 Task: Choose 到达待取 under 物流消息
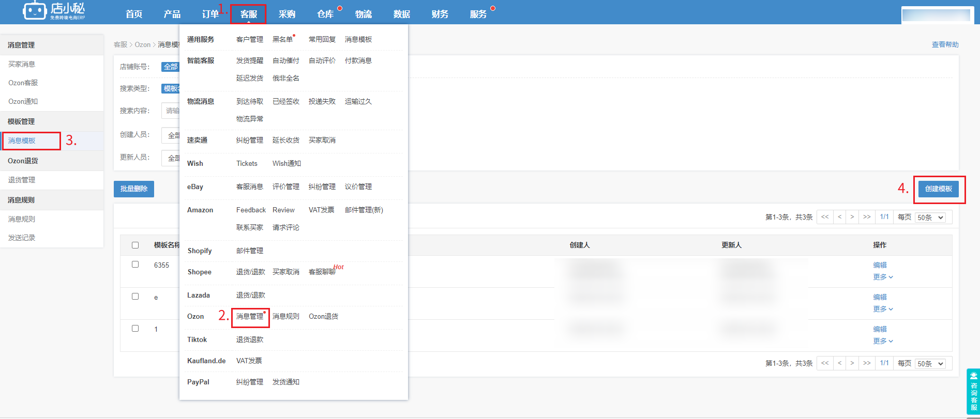coord(250,101)
